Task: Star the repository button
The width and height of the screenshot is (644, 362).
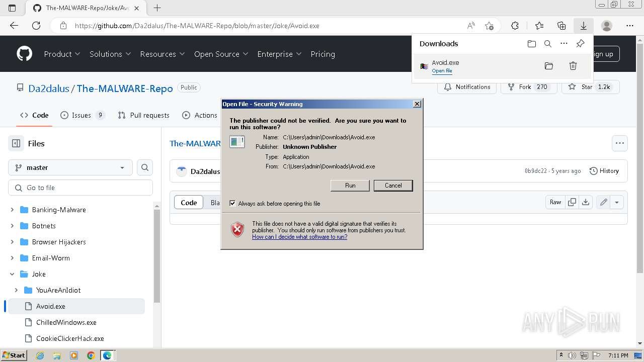Action: [x=590, y=87]
